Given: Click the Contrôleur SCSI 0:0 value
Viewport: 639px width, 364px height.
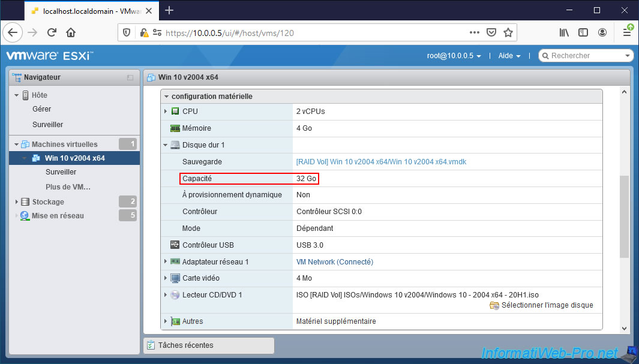Looking at the screenshot, I should 329,211.
